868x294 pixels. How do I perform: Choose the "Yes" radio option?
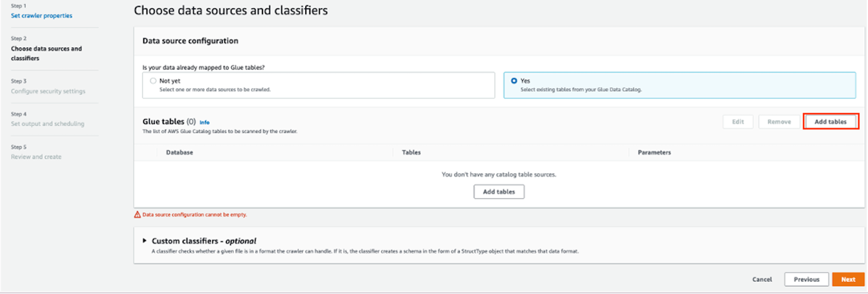click(514, 81)
